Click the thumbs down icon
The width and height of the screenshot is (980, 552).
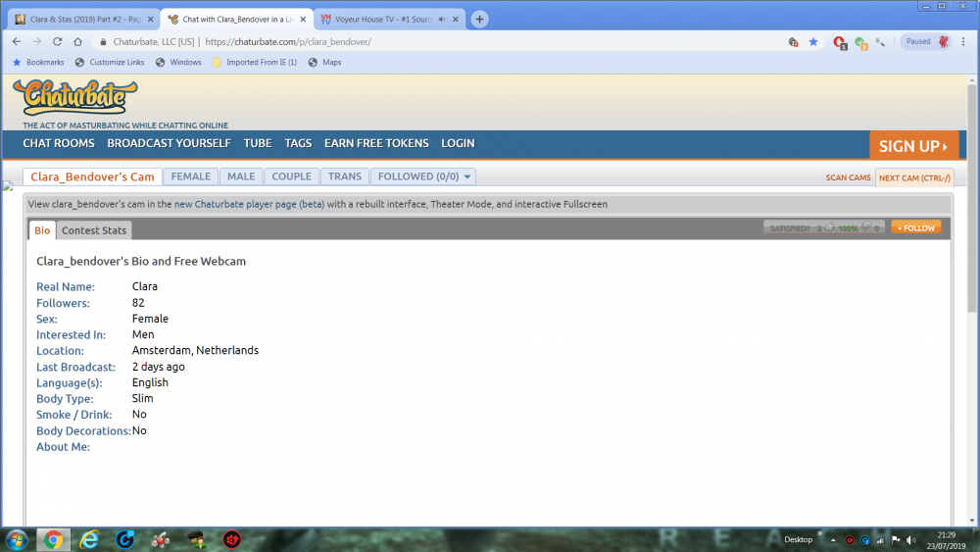(x=865, y=227)
